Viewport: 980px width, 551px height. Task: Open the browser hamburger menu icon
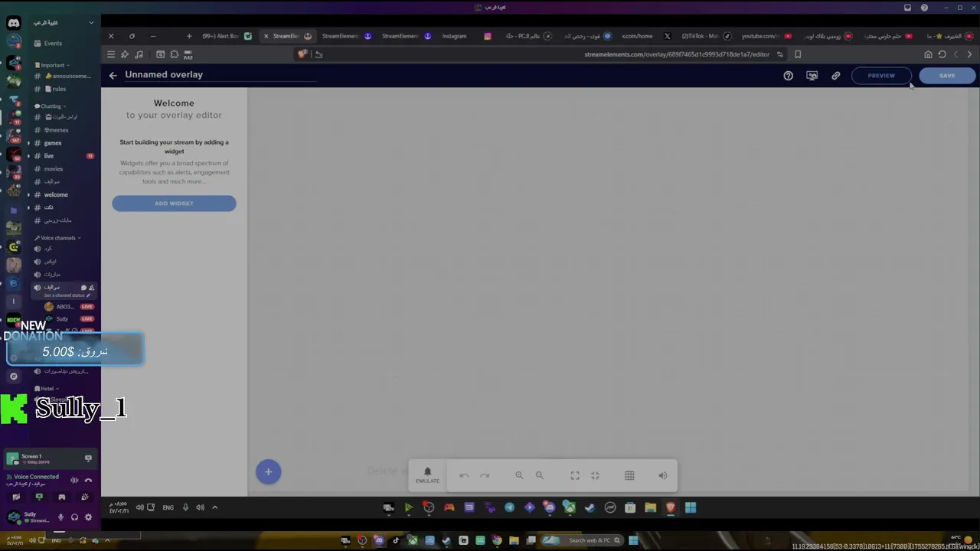tap(111, 54)
